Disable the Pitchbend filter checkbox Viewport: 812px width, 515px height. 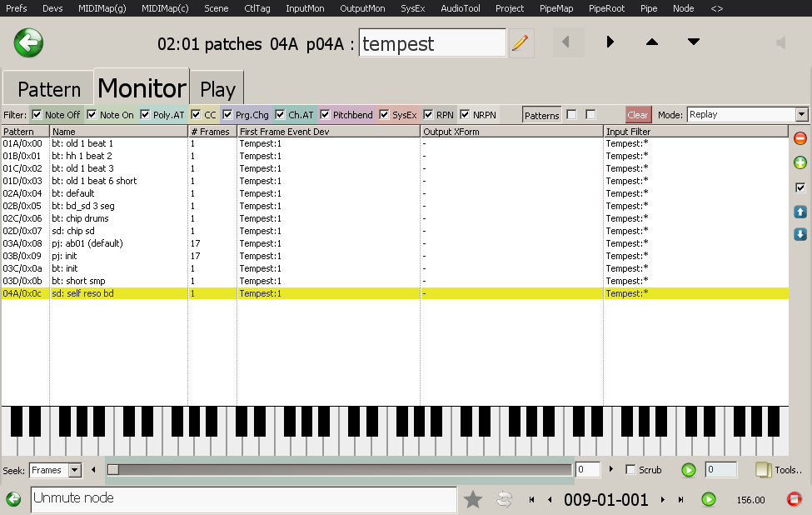[x=325, y=114]
